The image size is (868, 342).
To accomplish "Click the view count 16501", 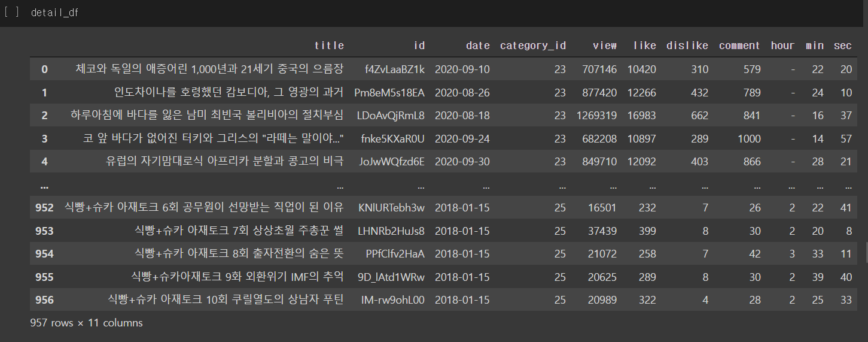I will (602, 208).
